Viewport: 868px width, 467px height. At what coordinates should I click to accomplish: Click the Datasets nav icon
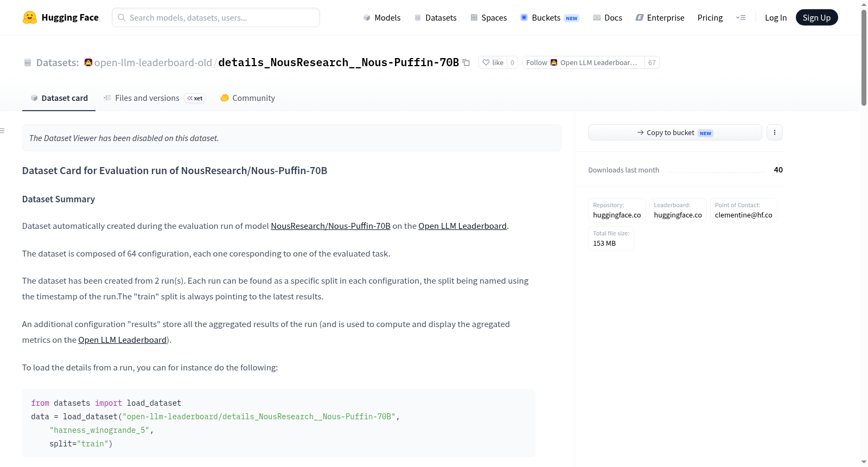point(418,17)
